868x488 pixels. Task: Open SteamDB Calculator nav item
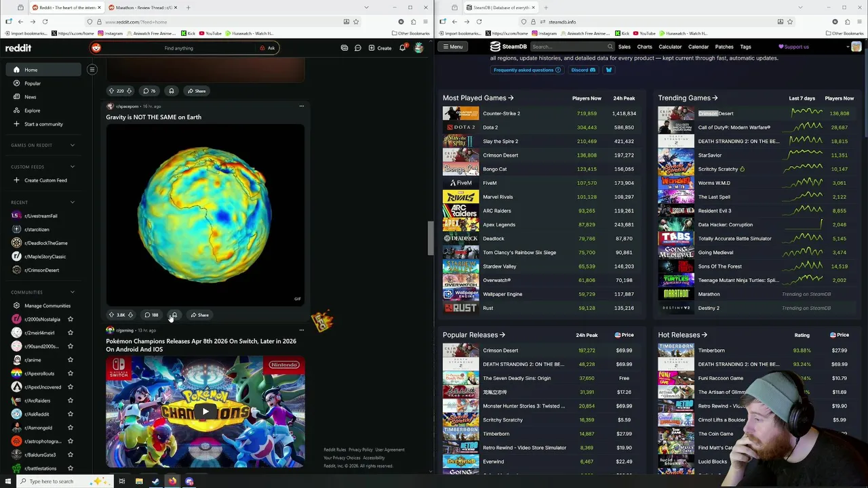[x=670, y=47]
